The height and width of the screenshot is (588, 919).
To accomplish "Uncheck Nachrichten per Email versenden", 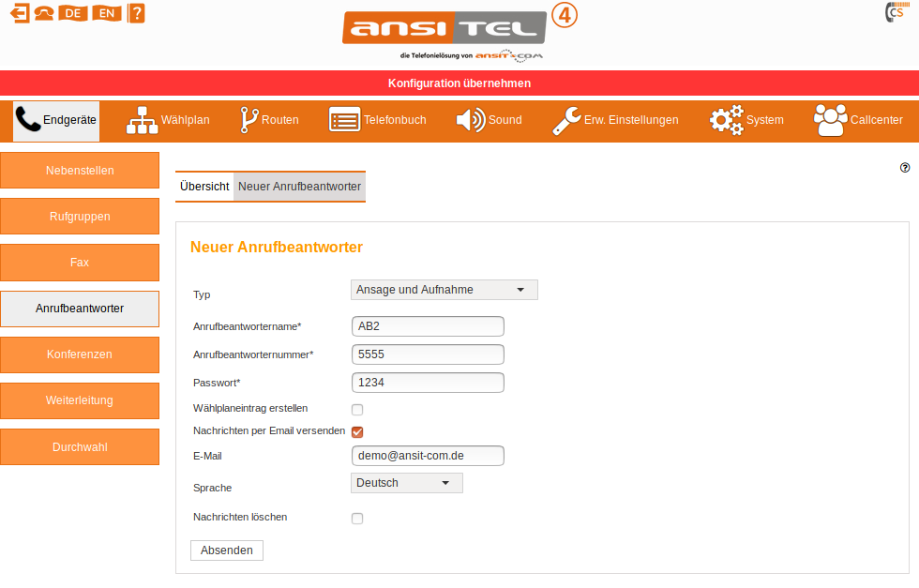I will pyautogui.click(x=357, y=431).
